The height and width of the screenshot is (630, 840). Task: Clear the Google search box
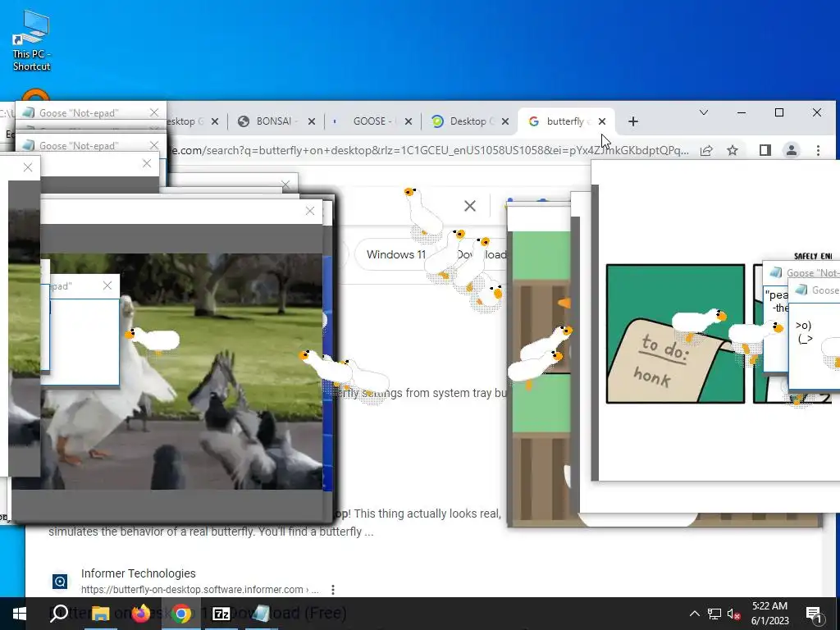(x=470, y=206)
